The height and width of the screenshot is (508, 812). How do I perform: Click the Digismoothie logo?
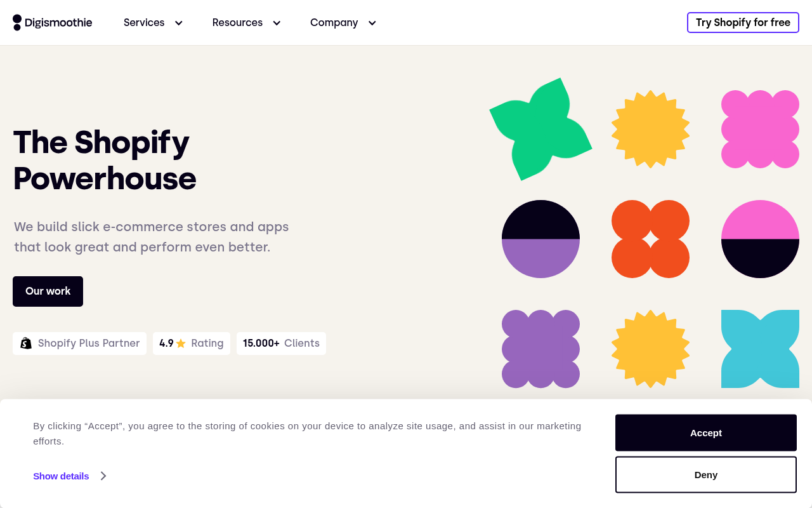[53, 23]
